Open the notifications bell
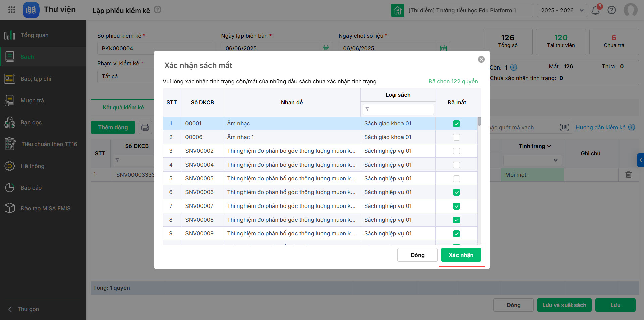The width and height of the screenshot is (644, 320). coord(596,10)
